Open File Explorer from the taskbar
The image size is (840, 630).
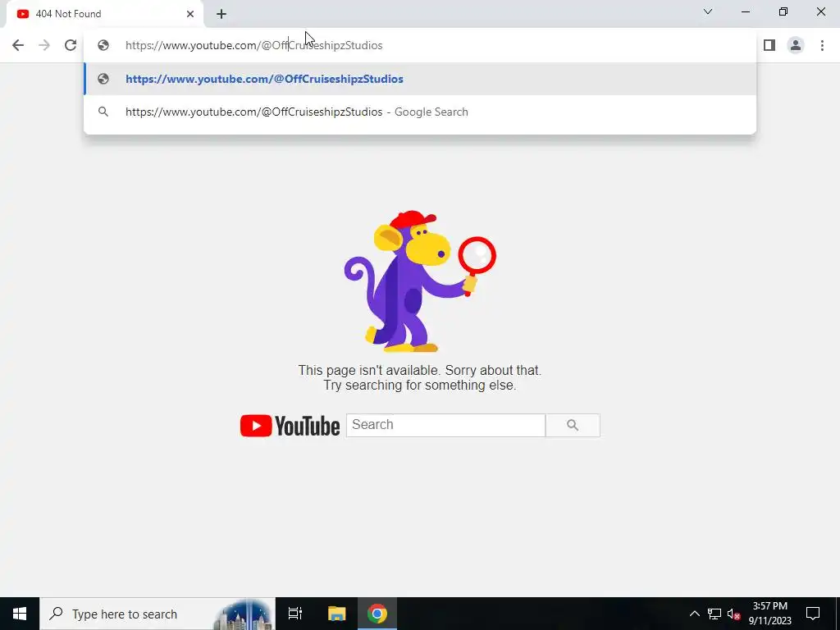[336, 614]
